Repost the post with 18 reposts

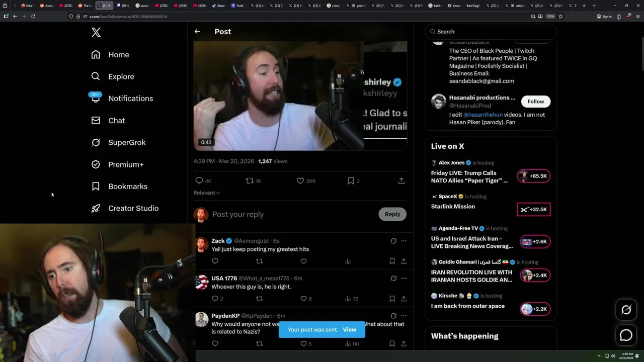[253, 180]
